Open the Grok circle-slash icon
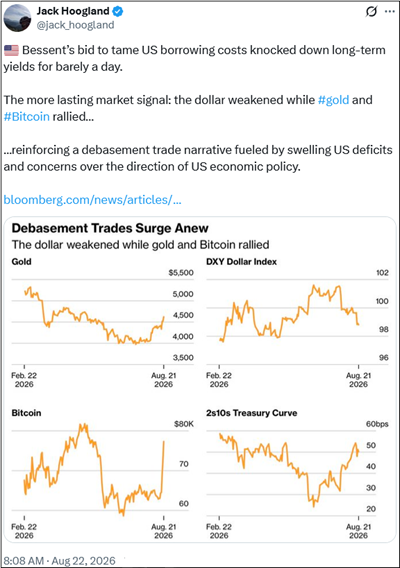 click(x=371, y=12)
